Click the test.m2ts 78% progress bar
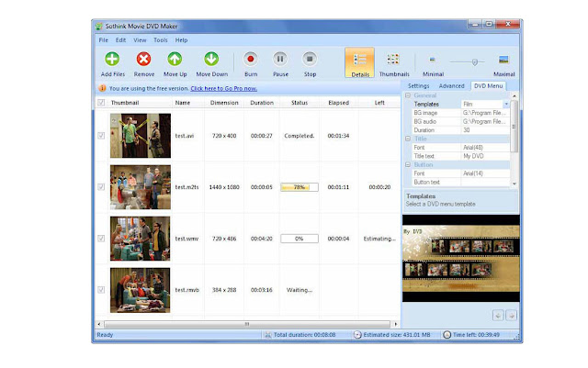 click(x=300, y=187)
